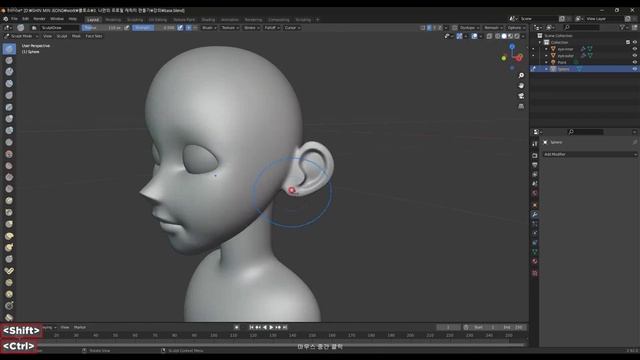640x360 pixels.
Task: Select the Clay brush
Action: (9, 72)
